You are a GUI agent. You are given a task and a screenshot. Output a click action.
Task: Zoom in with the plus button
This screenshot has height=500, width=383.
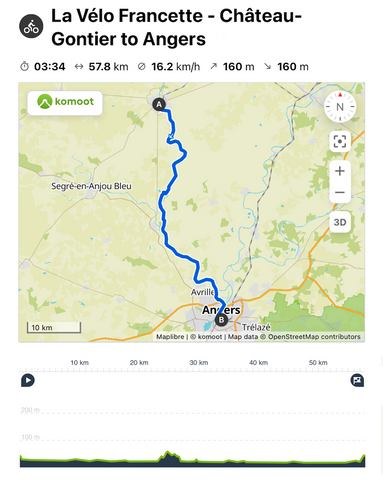(x=340, y=171)
